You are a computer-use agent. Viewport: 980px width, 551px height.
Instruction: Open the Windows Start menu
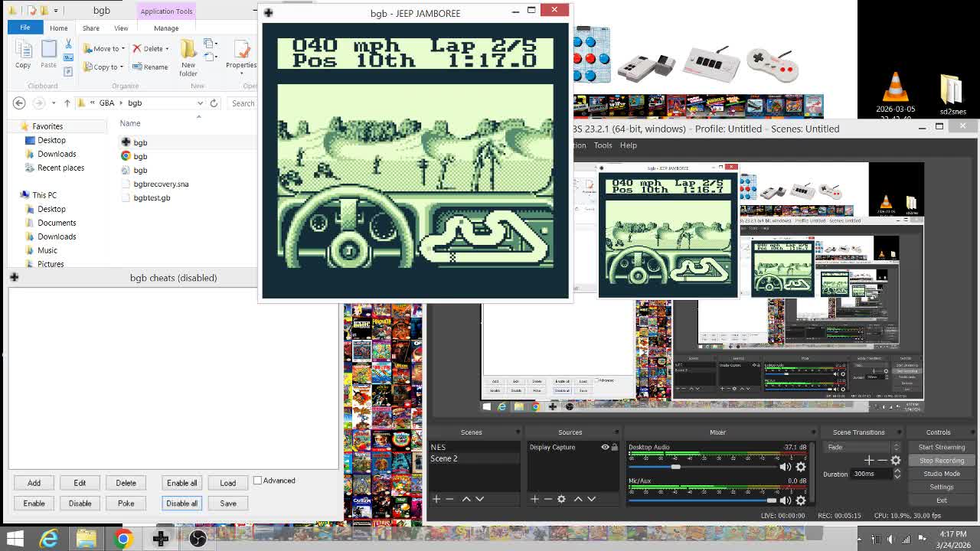coord(15,539)
